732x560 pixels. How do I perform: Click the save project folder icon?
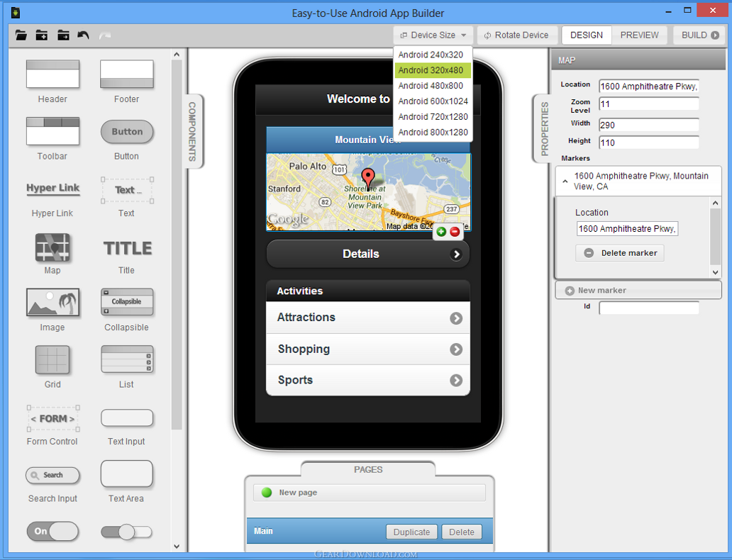point(63,35)
